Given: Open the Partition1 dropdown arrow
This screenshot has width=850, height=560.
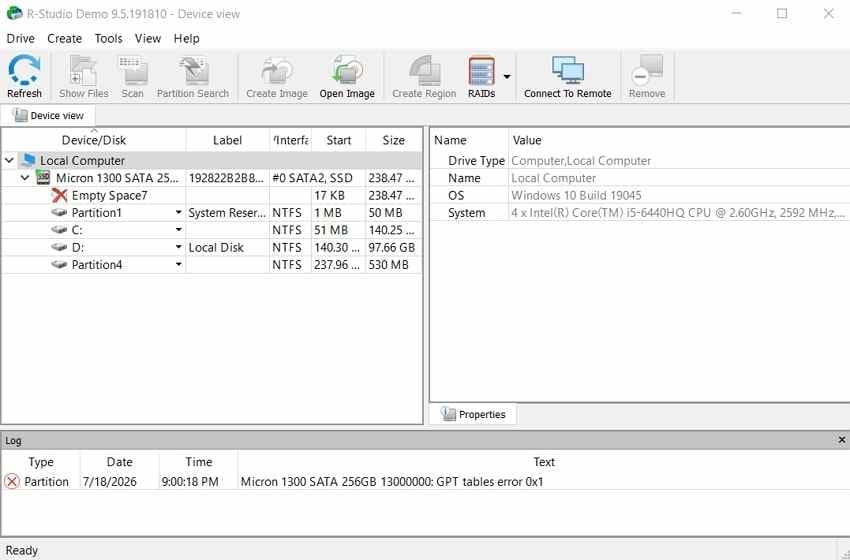Looking at the screenshot, I should pyautogui.click(x=178, y=213).
